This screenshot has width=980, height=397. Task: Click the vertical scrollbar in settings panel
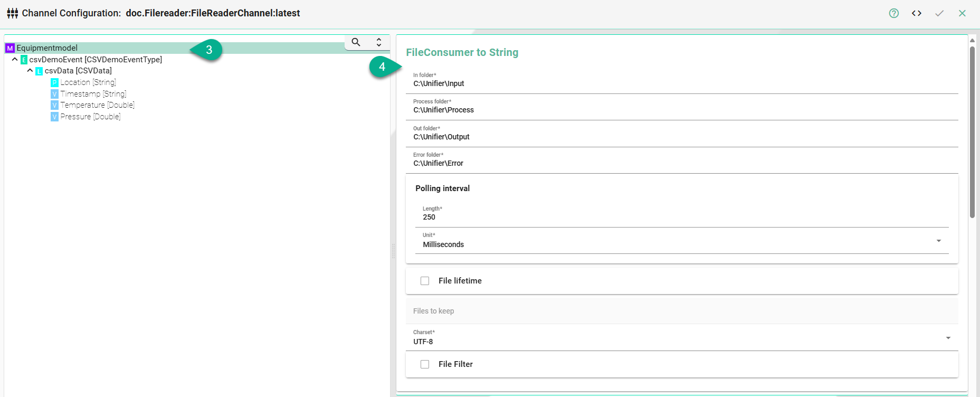click(x=972, y=132)
